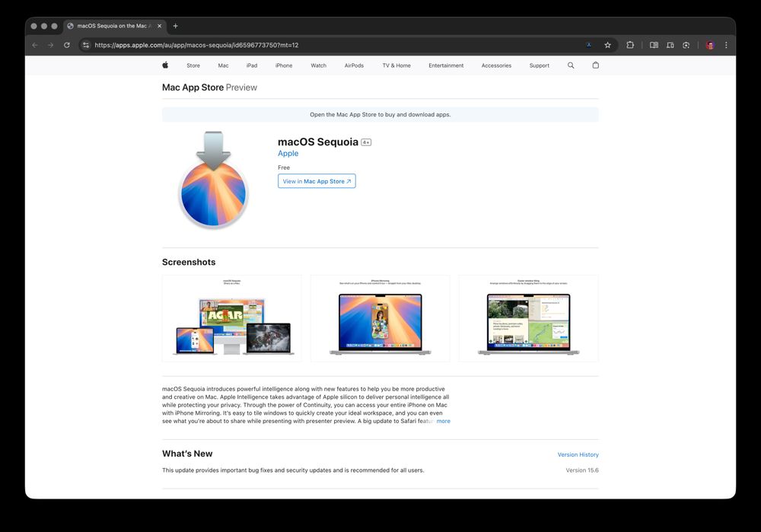Click the browser back arrow
Viewport: 761px width, 532px height.
pos(35,45)
